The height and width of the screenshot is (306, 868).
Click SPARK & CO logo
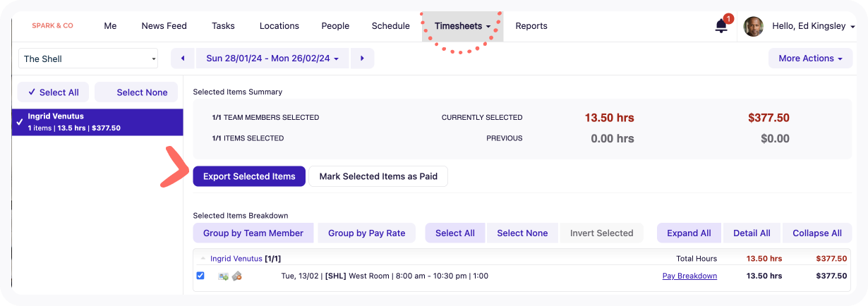coord(52,26)
